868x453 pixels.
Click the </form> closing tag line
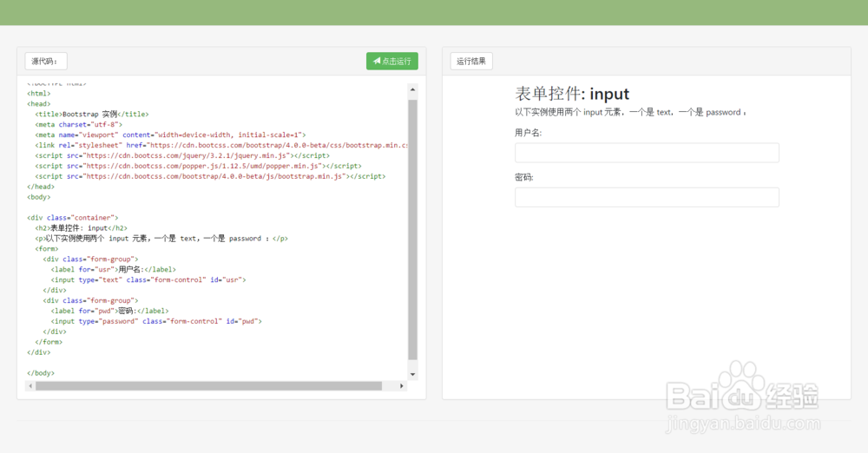[49, 342]
